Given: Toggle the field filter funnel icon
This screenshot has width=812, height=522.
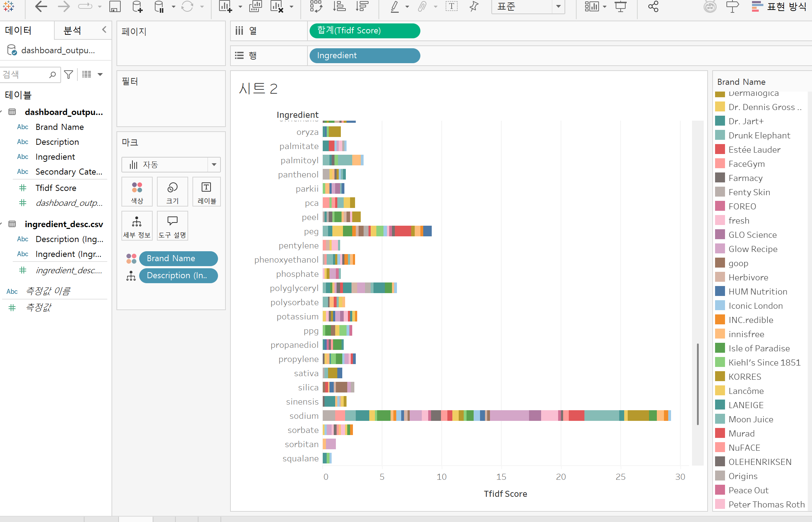Looking at the screenshot, I should coord(69,75).
